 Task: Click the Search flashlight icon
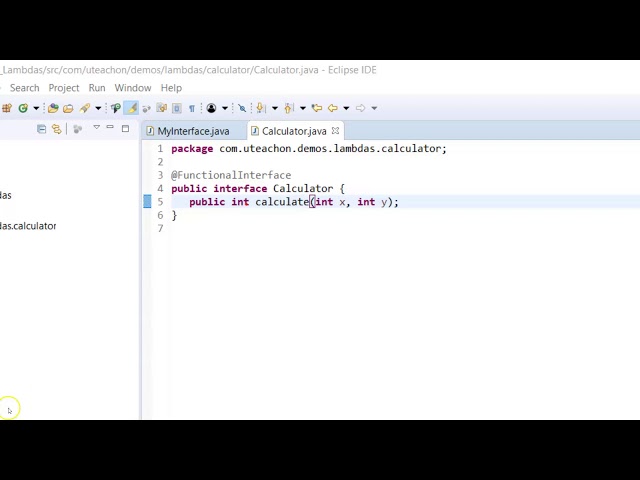(85, 108)
